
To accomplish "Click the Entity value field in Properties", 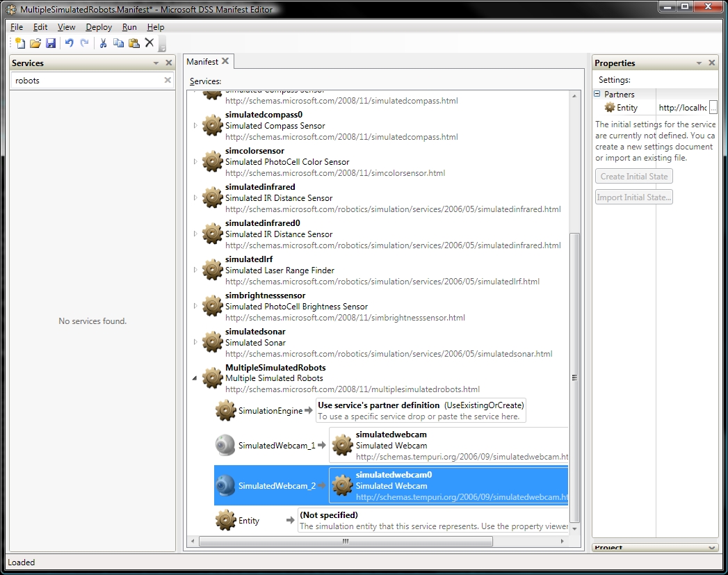I will [x=683, y=108].
